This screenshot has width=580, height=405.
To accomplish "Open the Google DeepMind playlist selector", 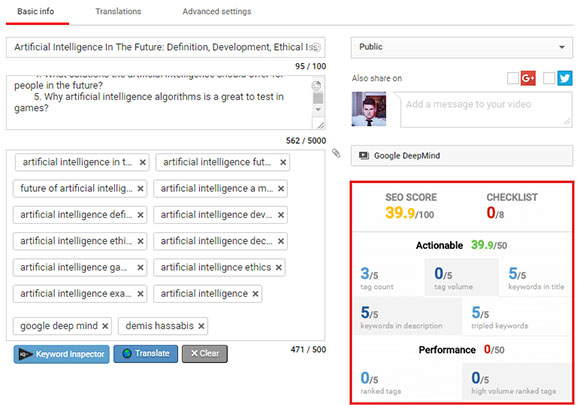I will click(462, 156).
